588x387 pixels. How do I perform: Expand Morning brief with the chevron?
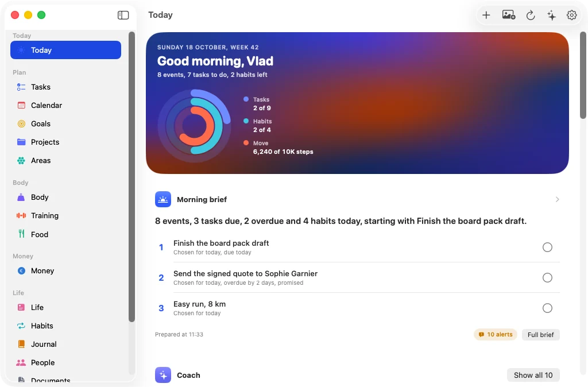[x=557, y=199]
